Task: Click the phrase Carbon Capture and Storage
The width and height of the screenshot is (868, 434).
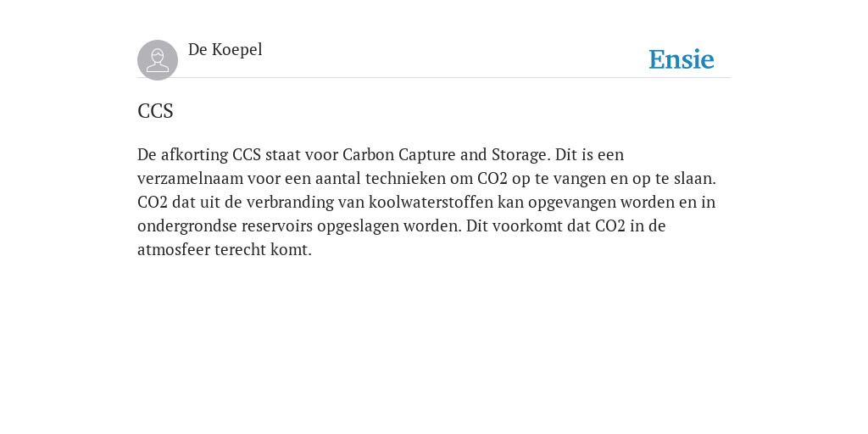Action: pyautogui.click(x=446, y=155)
